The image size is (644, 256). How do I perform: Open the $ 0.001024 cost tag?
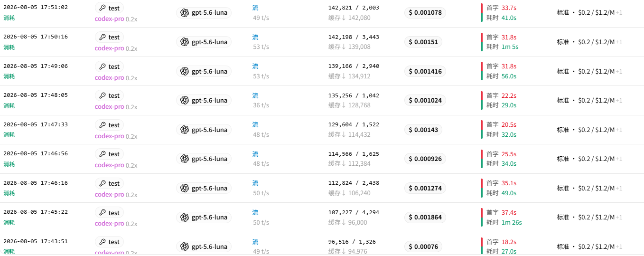(425, 100)
